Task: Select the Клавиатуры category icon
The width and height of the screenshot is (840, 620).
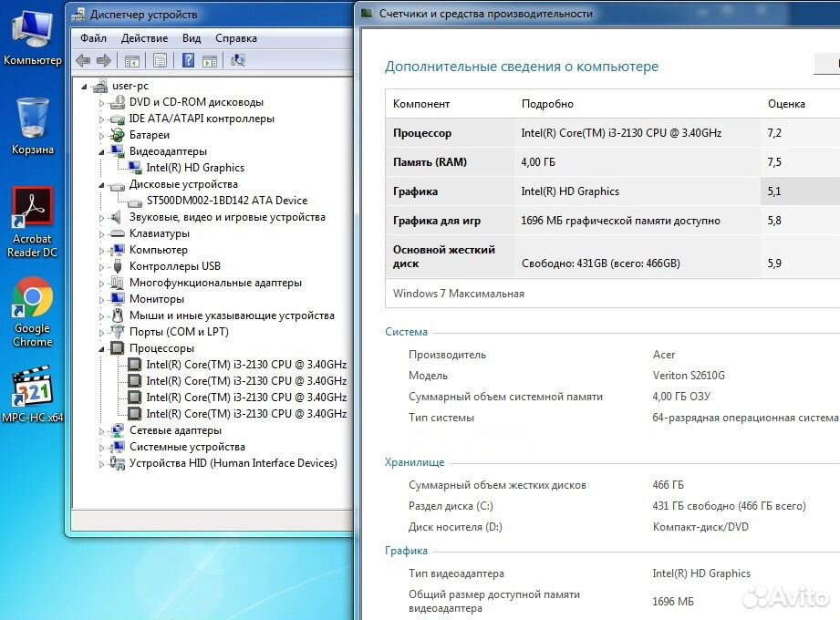Action: (x=118, y=233)
